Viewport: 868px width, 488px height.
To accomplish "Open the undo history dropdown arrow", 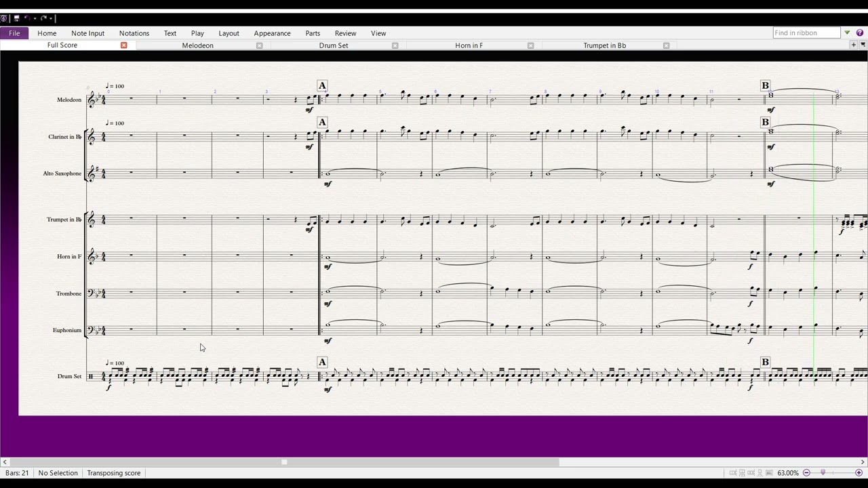I will click(35, 19).
